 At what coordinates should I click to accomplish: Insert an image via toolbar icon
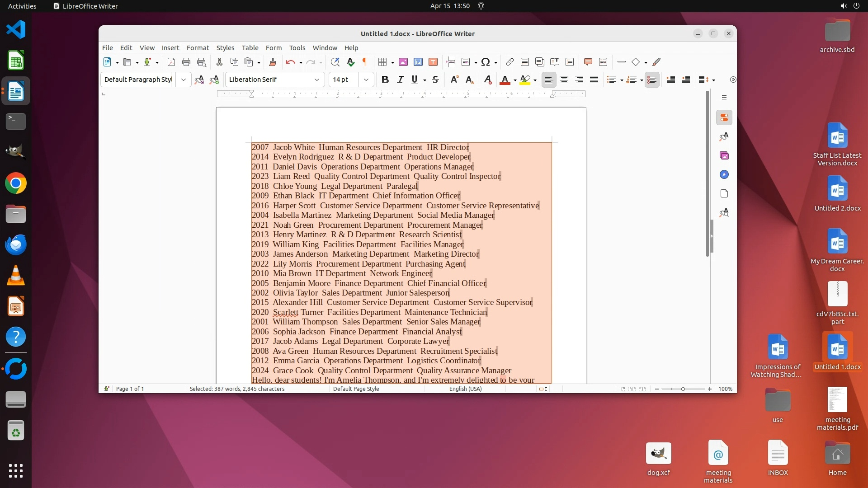(403, 62)
